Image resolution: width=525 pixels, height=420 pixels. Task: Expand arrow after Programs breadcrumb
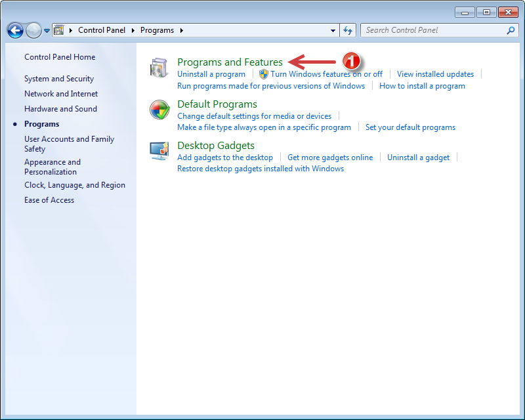(x=181, y=30)
